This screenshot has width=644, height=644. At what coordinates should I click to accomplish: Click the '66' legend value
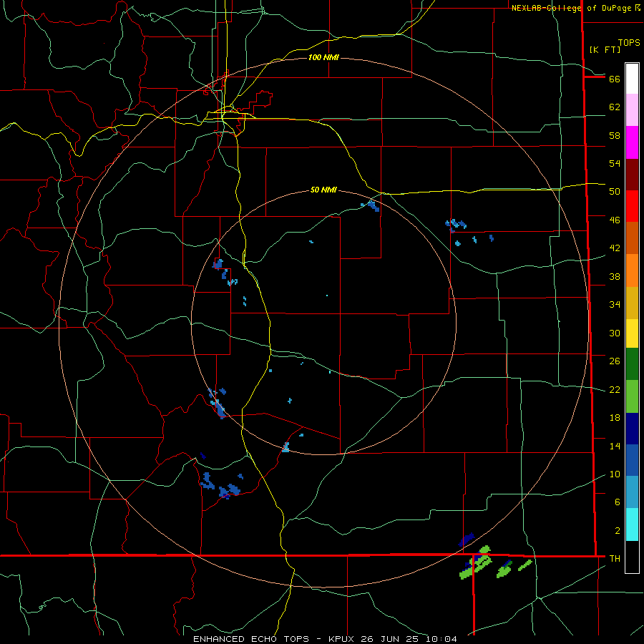pyautogui.click(x=615, y=79)
